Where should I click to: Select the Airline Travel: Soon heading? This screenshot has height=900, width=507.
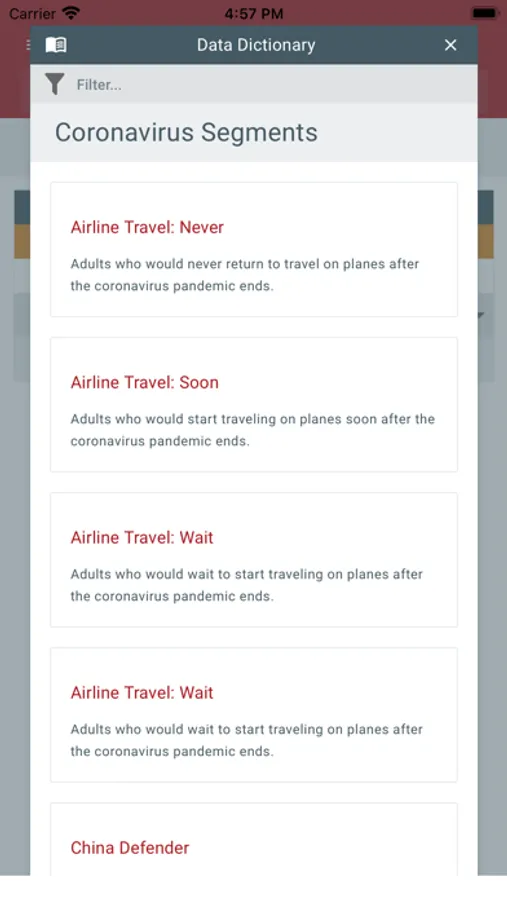tap(145, 382)
